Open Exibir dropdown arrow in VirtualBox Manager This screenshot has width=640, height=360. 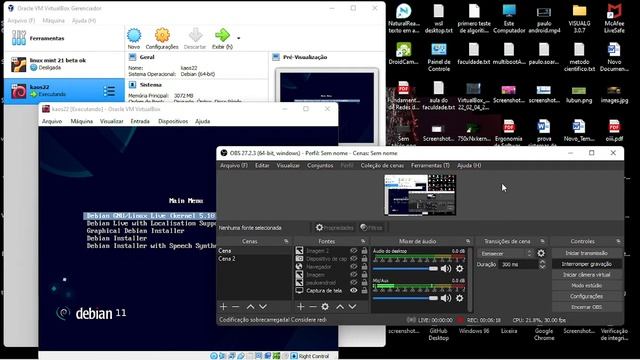click(x=238, y=38)
